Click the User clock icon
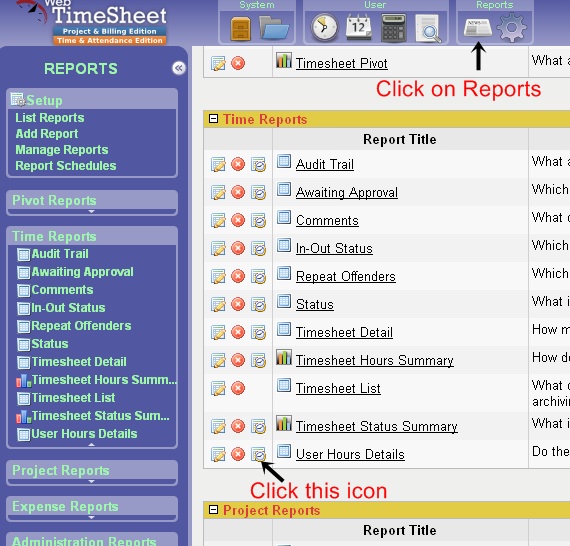 tap(324, 27)
